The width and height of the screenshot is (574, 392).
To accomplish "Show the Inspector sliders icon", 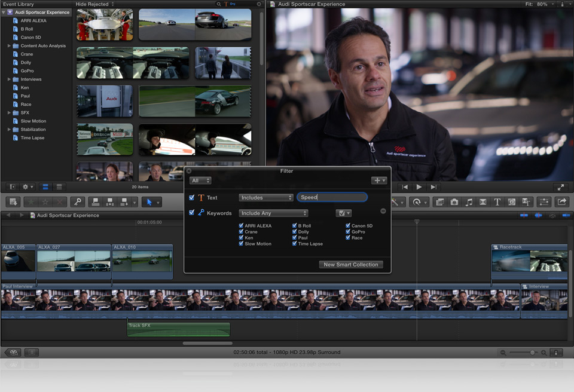I will pos(544,202).
